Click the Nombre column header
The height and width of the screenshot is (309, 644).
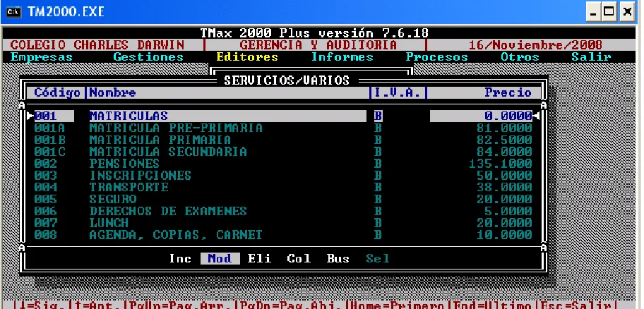[112, 92]
